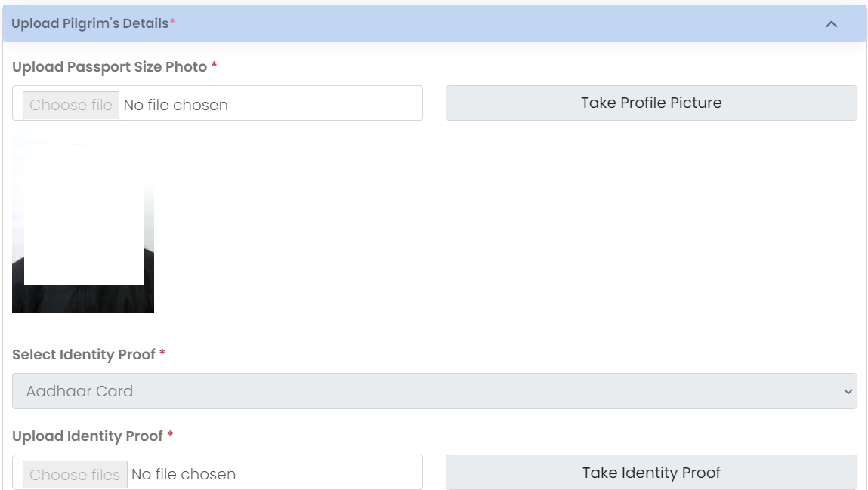Collapse the section using the chevron-up icon
Viewport: 868px width, 490px height.
tap(831, 24)
